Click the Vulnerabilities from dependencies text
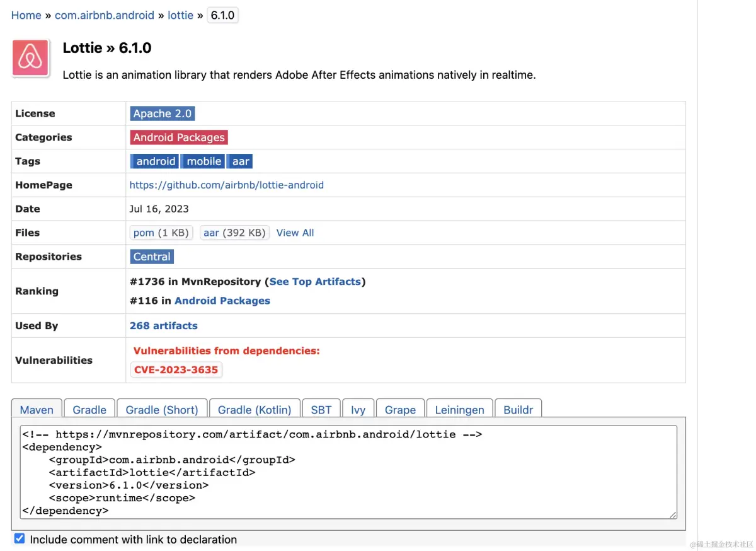 coord(227,351)
